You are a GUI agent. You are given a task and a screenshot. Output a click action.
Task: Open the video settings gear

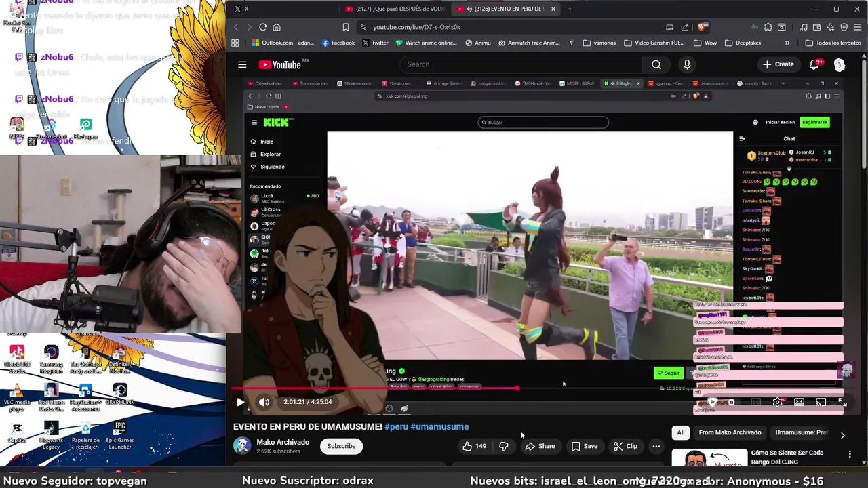(778, 402)
